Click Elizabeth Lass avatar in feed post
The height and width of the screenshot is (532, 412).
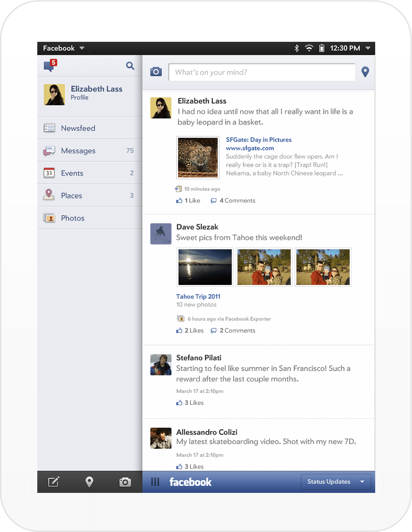coord(161,108)
